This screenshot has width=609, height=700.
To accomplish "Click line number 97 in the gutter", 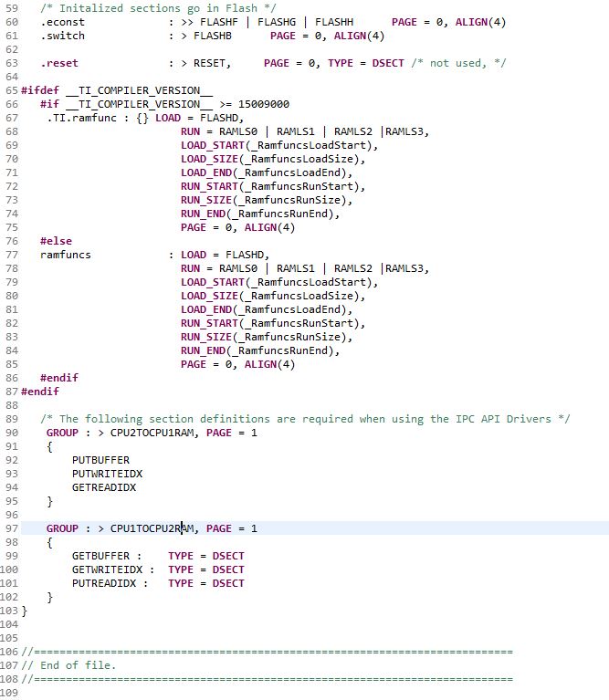I will tap(12, 528).
